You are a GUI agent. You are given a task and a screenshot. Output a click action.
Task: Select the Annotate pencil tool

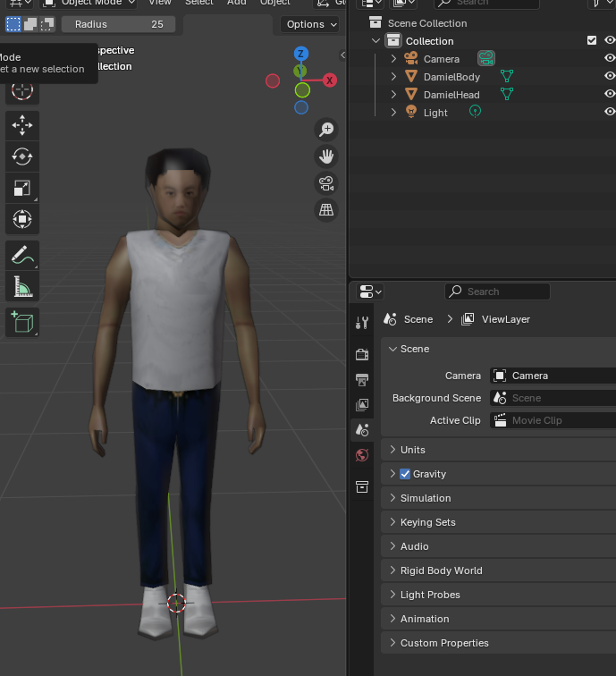22,255
